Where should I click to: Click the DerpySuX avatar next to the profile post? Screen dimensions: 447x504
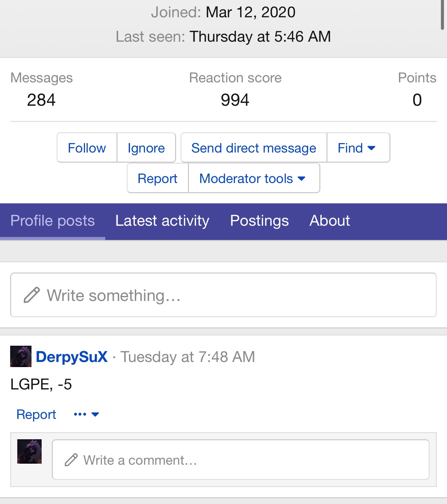coord(21,357)
